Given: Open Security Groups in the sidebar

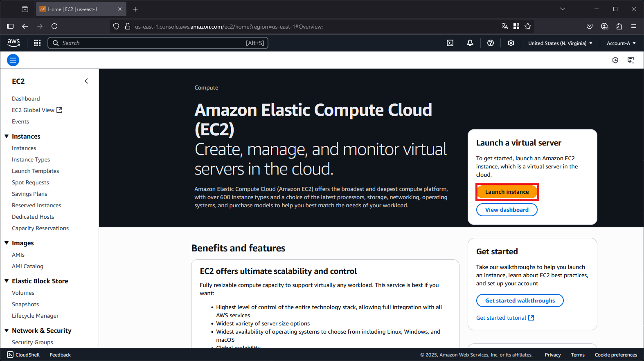Looking at the screenshot, I should coord(32,342).
